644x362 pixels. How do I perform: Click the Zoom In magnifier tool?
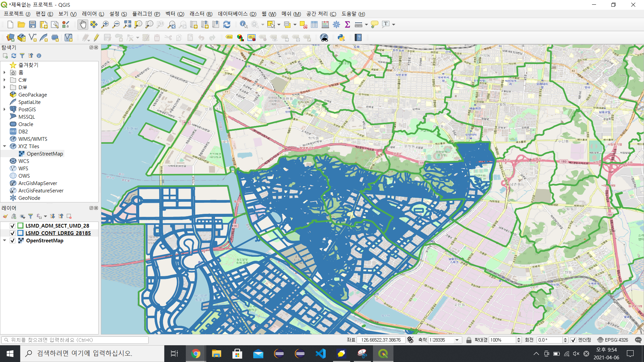105,24
